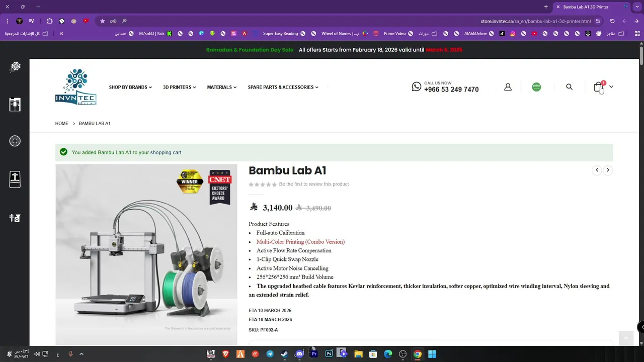This screenshot has height=362, width=644.
Task: Open the shopping cart icon
Action: [x=598, y=87]
